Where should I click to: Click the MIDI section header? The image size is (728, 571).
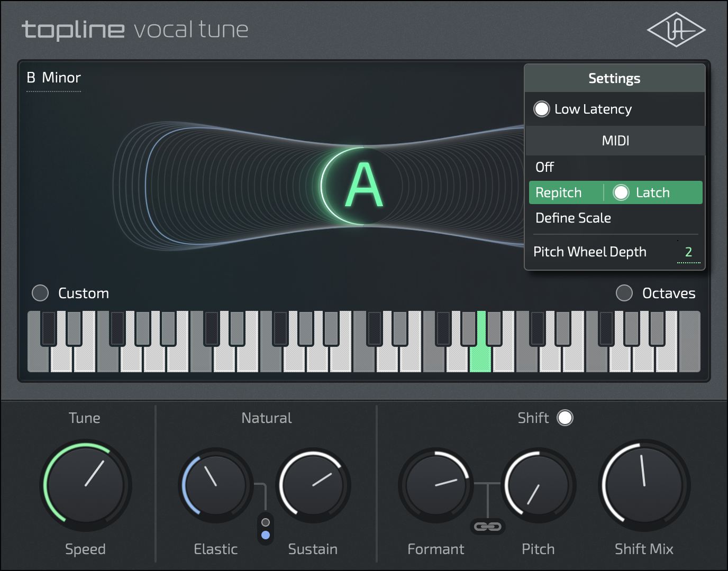pyautogui.click(x=615, y=141)
